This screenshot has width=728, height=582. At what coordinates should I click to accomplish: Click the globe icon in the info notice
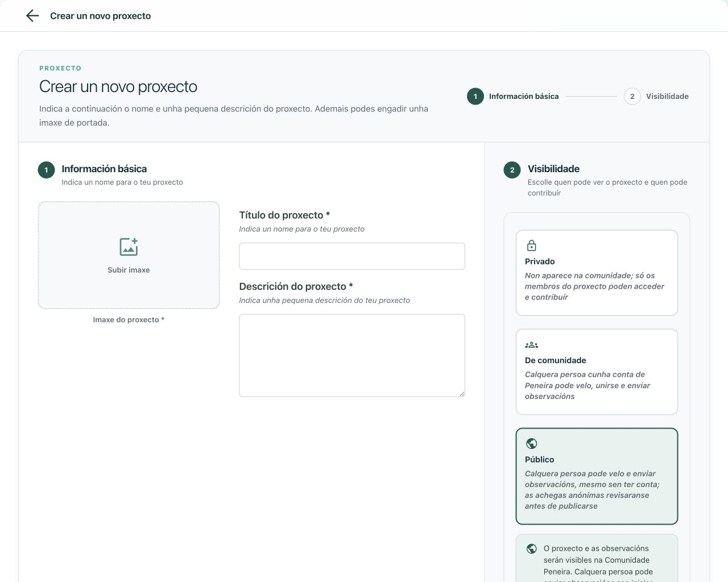click(x=531, y=548)
